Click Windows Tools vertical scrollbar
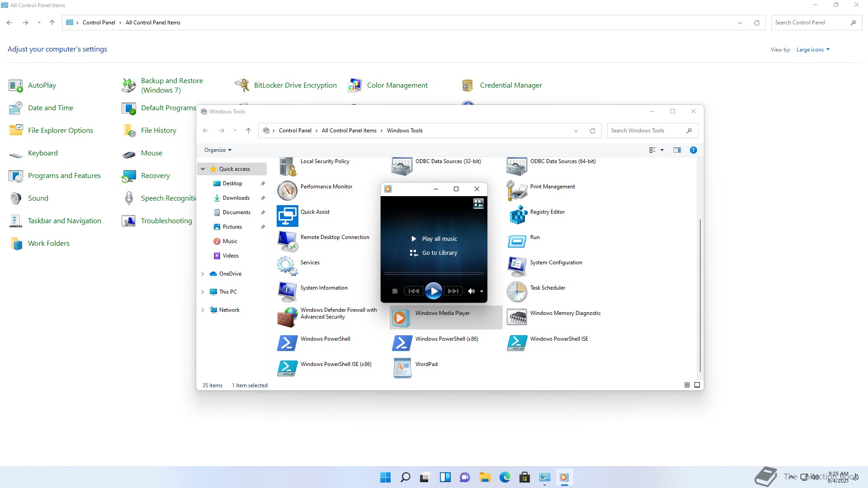868x488 pixels. click(x=700, y=296)
